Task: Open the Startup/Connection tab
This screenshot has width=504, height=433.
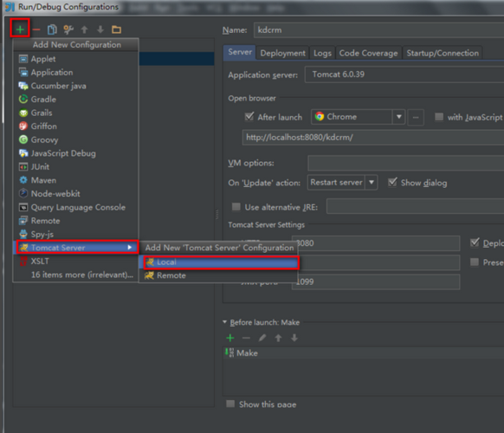Action: click(x=443, y=53)
